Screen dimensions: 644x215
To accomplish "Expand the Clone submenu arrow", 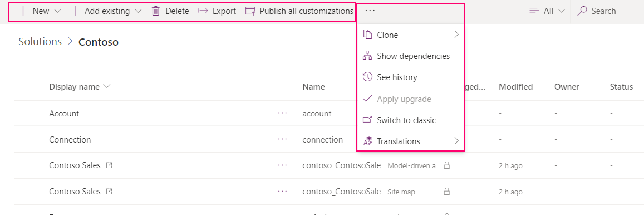I will click(456, 35).
